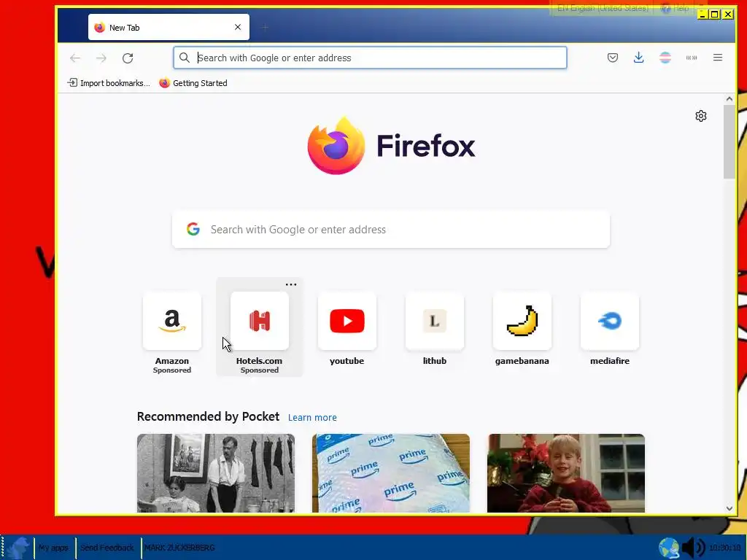Click Send Feedback in the taskbar
The height and width of the screenshot is (560, 747).
coord(107,548)
